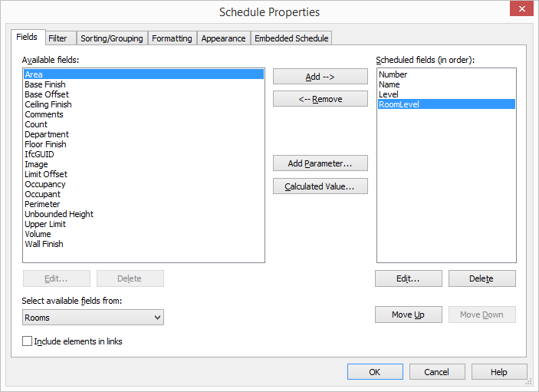The height and width of the screenshot is (392, 539).
Task: Delete the selected scheduled field
Action: [x=482, y=278]
